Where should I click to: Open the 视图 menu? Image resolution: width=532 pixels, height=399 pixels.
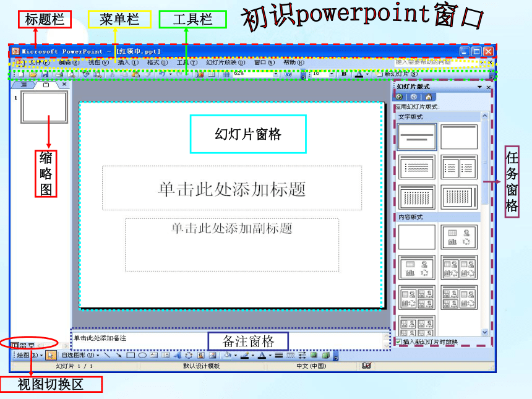[x=98, y=62]
